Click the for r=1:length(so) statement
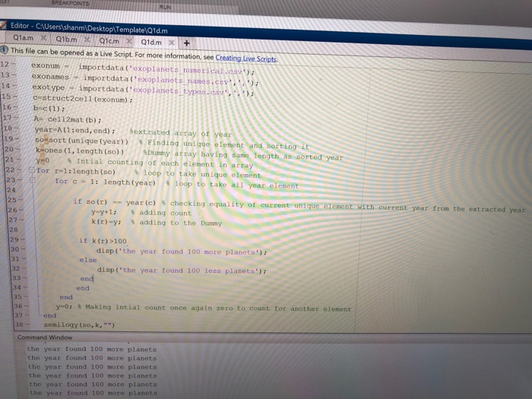The image size is (532, 399). coord(76,171)
